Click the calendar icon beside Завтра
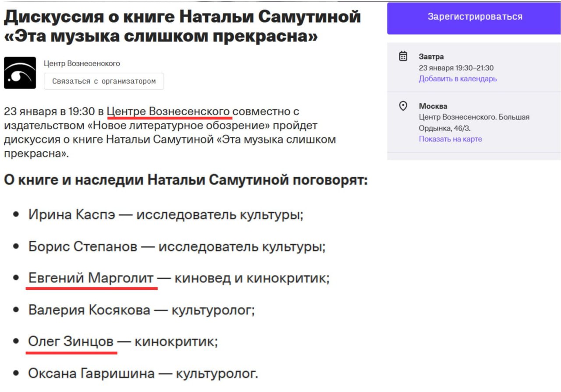The height and width of the screenshot is (392, 561). [x=403, y=56]
